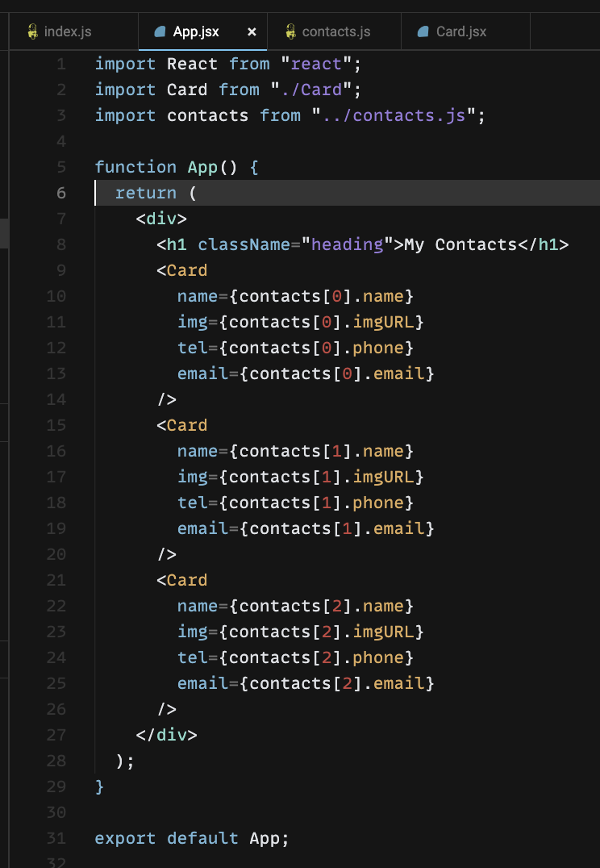The height and width of the screenshot is (868, 600).
Task: Click img={contacts[2].imgURL} prop
Action: 301,632
